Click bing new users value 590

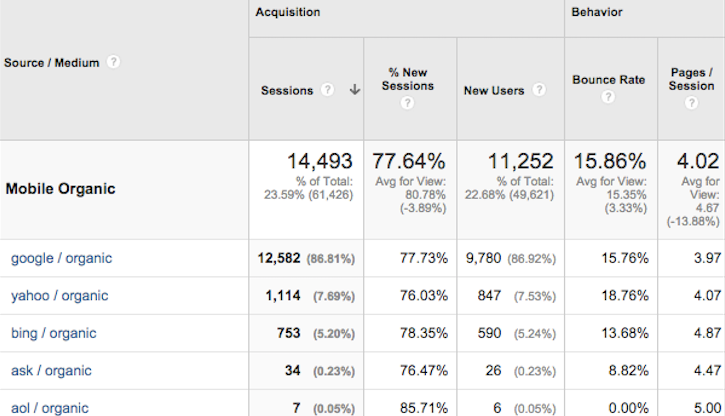(x=489, y=333)
